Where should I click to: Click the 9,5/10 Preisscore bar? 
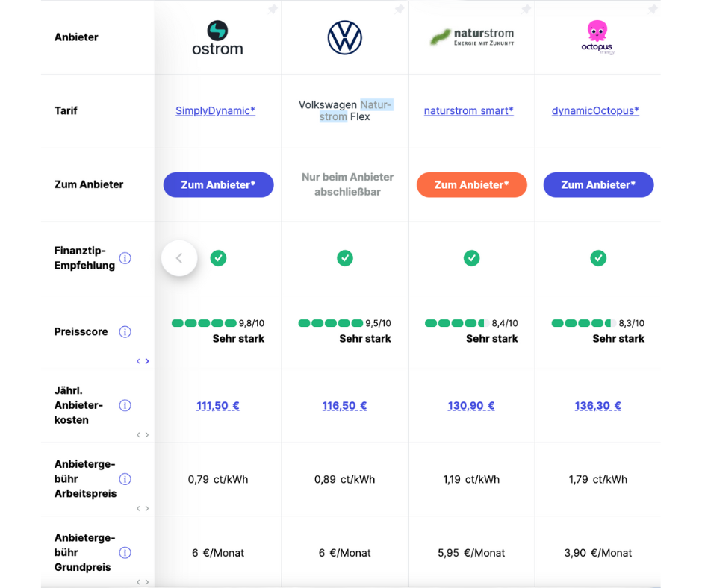tap(331, 323)
